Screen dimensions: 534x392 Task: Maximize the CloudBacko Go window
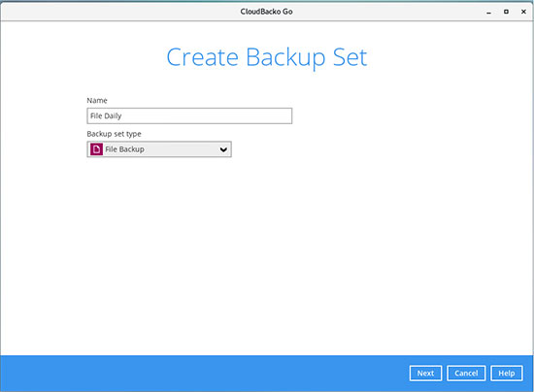(506, 12)
